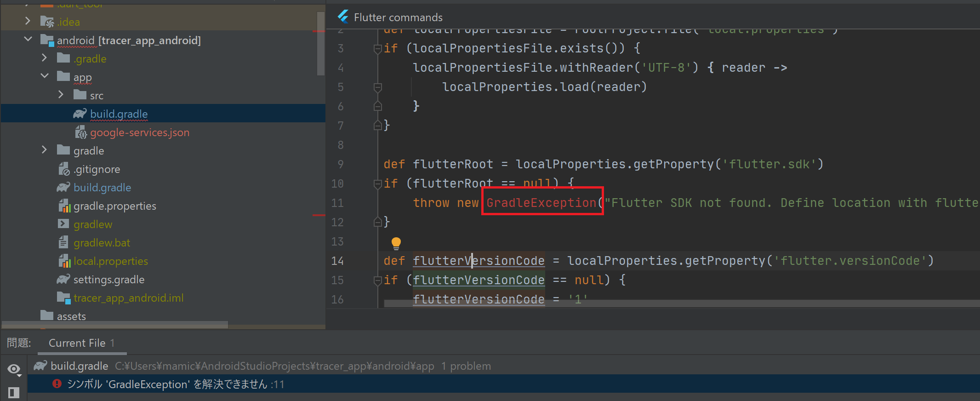Click the gradlew.bat file icon

point(63,242)
